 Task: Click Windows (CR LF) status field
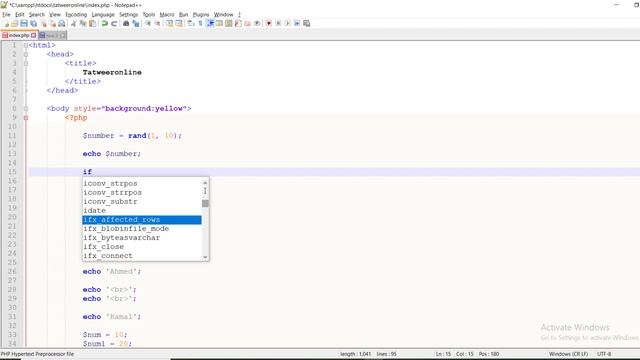(568, 354)
